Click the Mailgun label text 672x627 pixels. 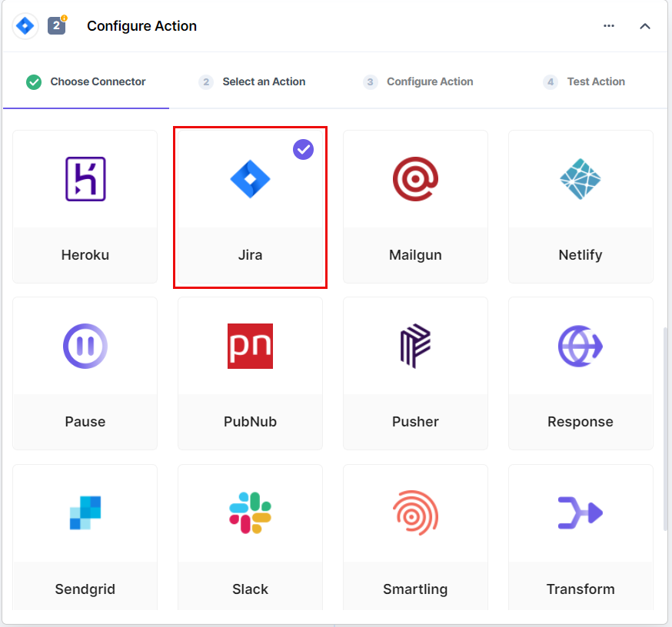point(415,255)
